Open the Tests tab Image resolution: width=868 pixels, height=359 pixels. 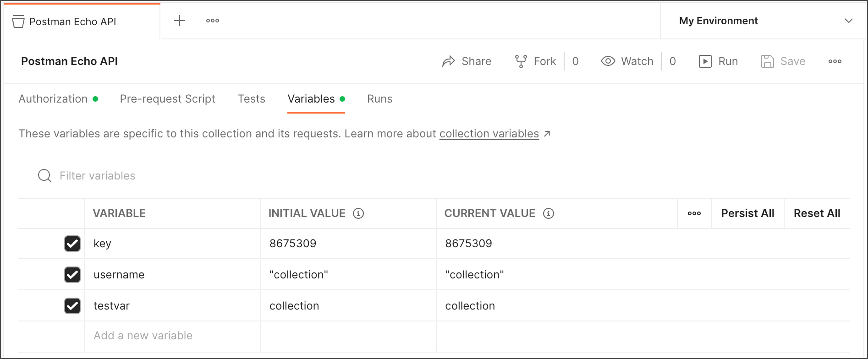point(252,99)
